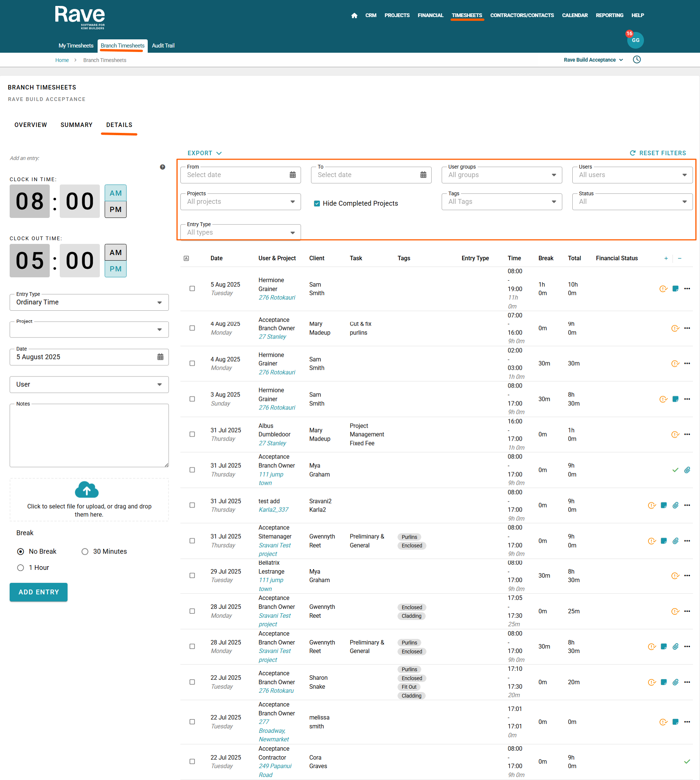700x780 pixels.
Task: Open the To date calendar picker
Action: pos(423,175)
